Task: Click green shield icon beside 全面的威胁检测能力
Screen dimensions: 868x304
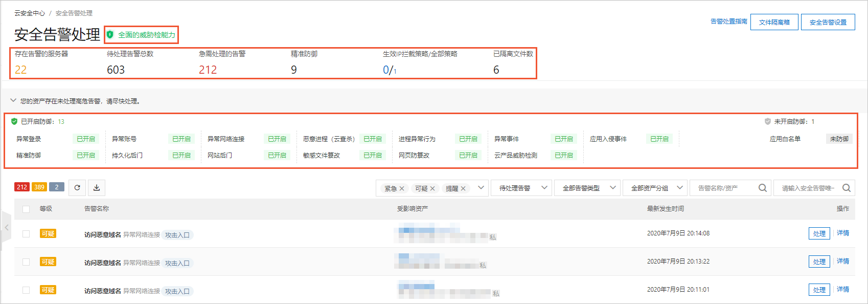Action: click(x=110, y=35)
